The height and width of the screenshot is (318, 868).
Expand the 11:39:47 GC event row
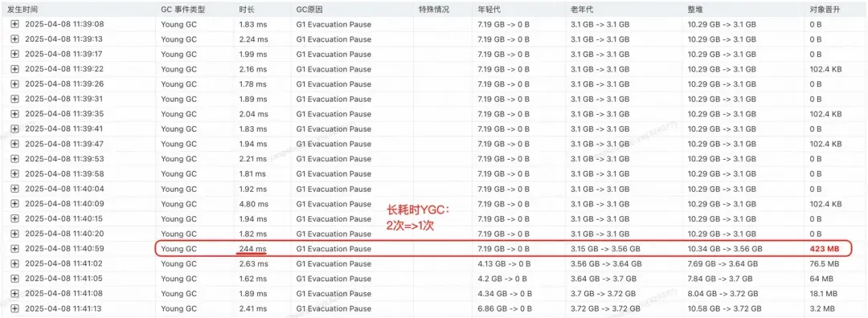coord(15,144)
